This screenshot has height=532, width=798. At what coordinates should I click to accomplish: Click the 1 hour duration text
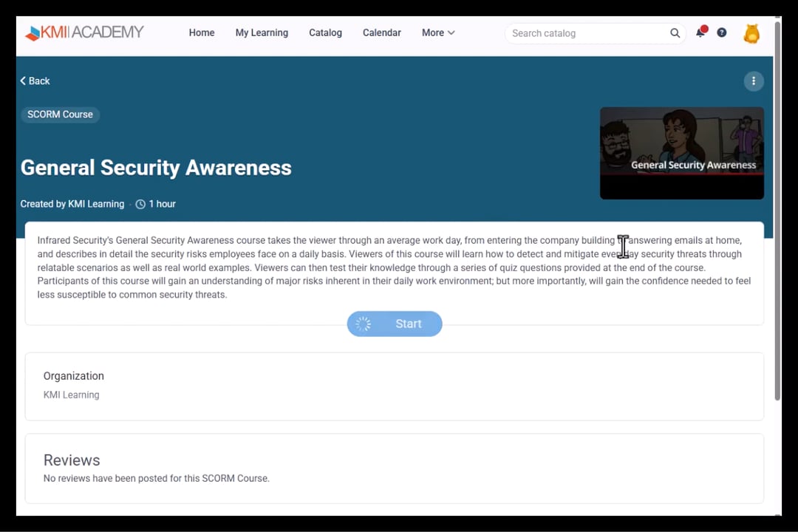(162, 204)
